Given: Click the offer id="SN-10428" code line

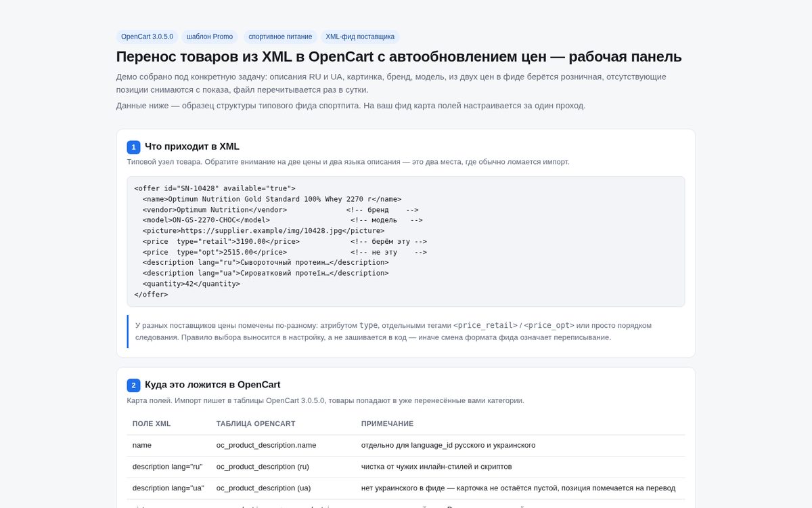Looking at the screenshot, I should coord(215,188).
